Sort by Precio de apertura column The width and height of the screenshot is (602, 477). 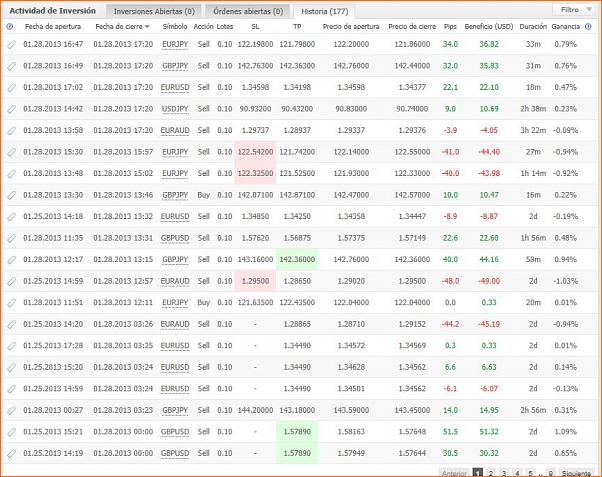[x=351, y=26]
